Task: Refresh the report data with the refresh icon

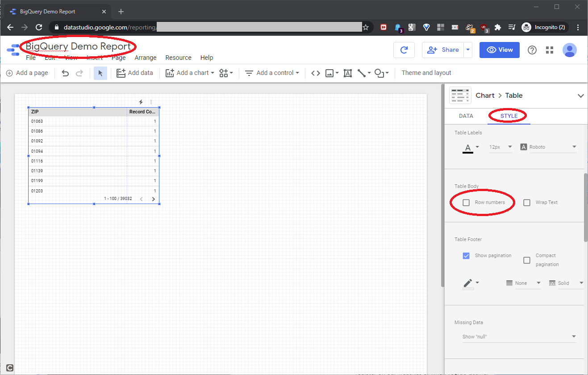Action: (x=404, y=50)
